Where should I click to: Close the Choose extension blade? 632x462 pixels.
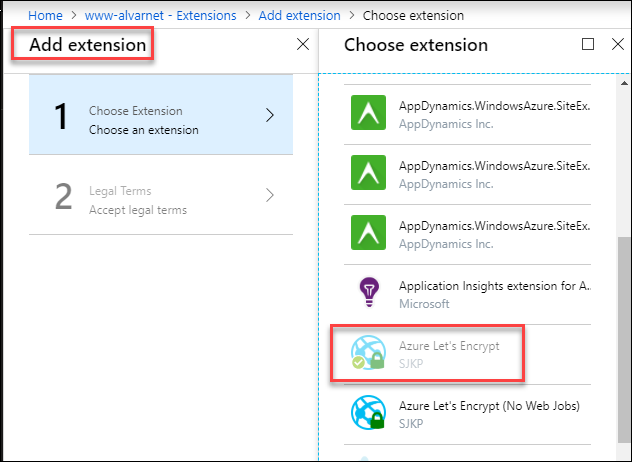coord(617,44)
